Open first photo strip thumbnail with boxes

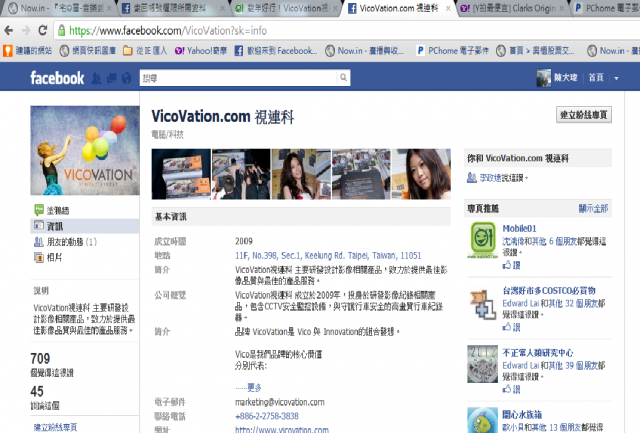pyautogui.click(x=181, y=174)
